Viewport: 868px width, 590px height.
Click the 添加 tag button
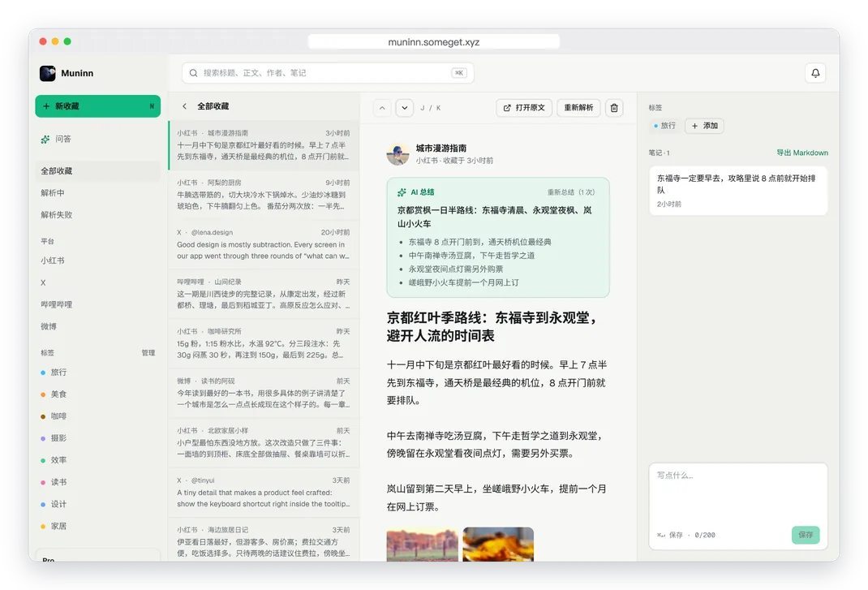coord(704,126)
